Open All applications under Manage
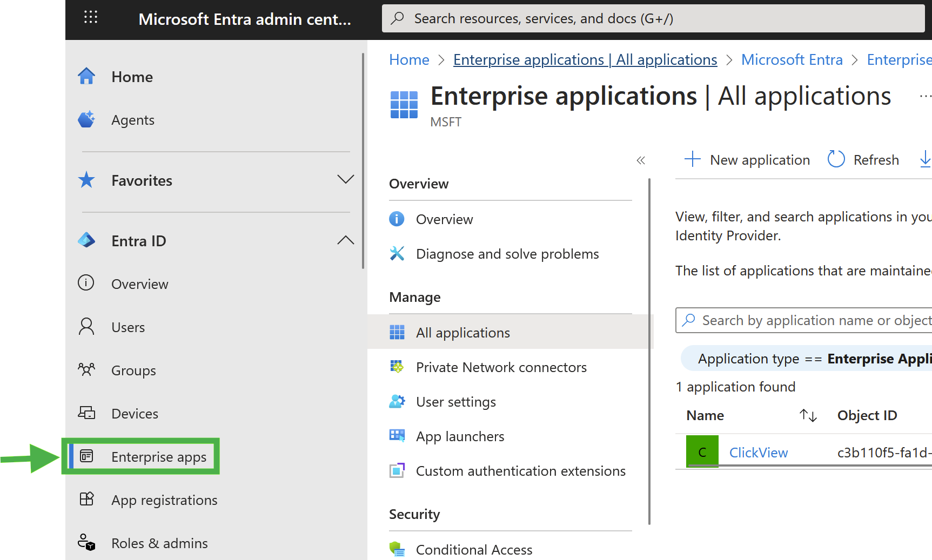The height and width of the screenshot is (560, 932). pyautogui.click(x=463, y=333)
